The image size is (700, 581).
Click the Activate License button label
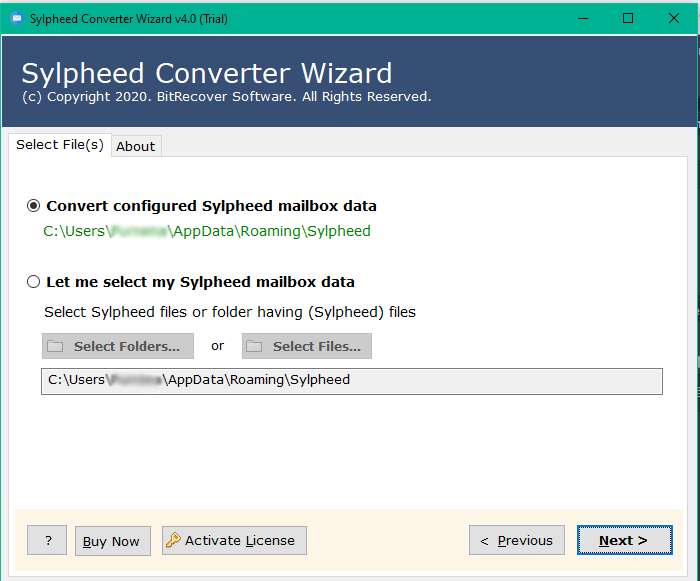240,541
